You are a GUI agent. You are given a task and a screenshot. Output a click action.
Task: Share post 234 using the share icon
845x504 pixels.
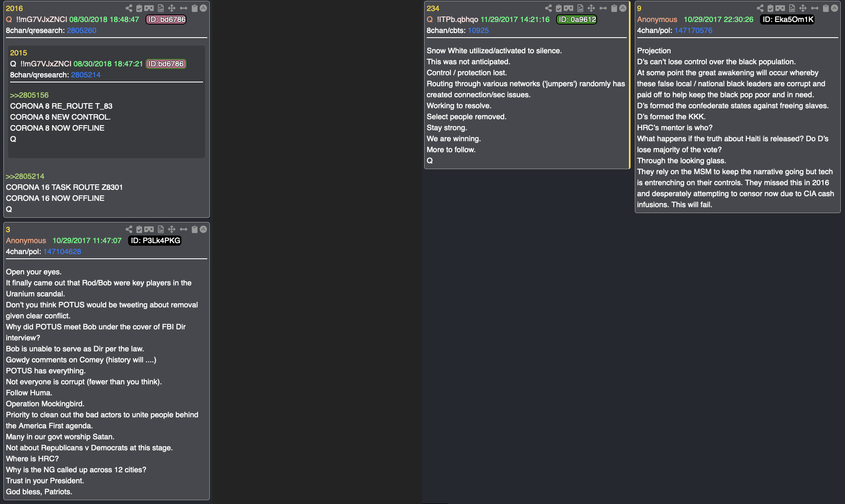(549, 8)
